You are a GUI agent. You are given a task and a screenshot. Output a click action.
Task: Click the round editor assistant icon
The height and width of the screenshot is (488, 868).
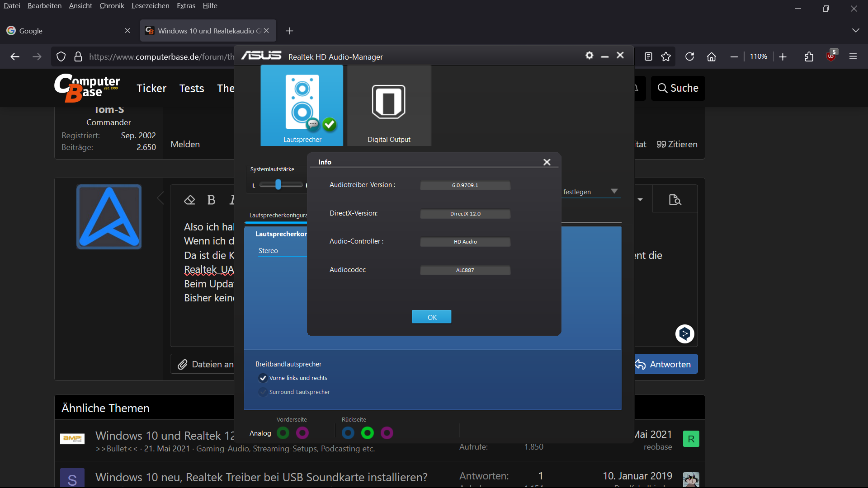pyautogui.click(x=684, y=334)
